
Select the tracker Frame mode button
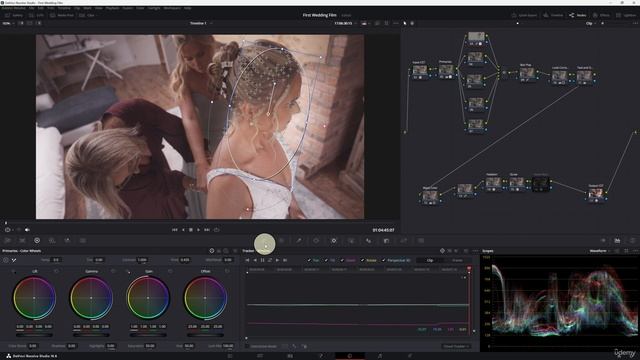458,260
